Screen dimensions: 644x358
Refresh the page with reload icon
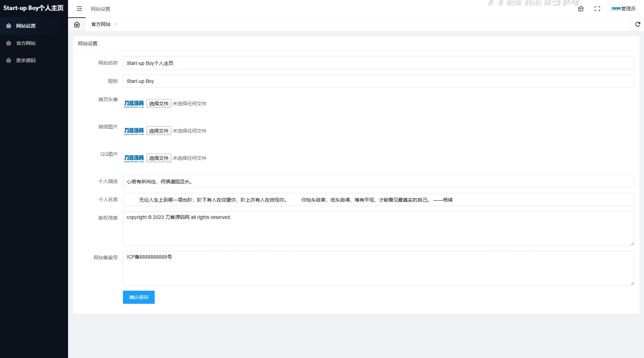tap(638, 24)
